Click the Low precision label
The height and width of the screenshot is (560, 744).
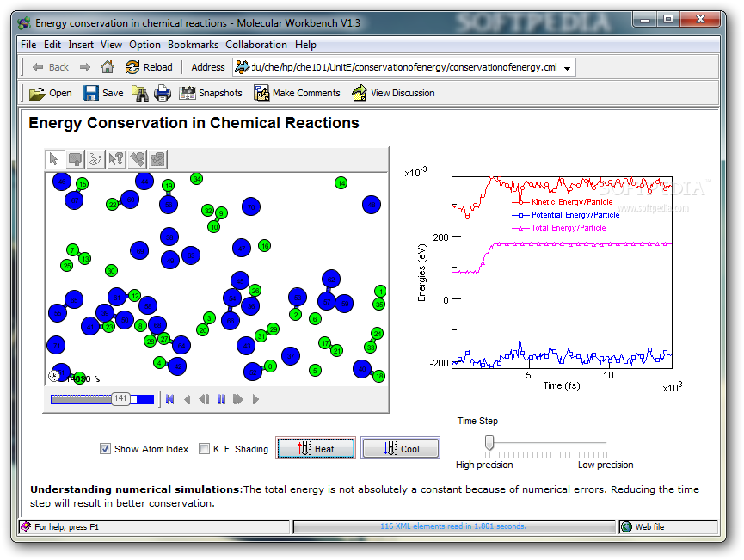click(x=606, y=465)
